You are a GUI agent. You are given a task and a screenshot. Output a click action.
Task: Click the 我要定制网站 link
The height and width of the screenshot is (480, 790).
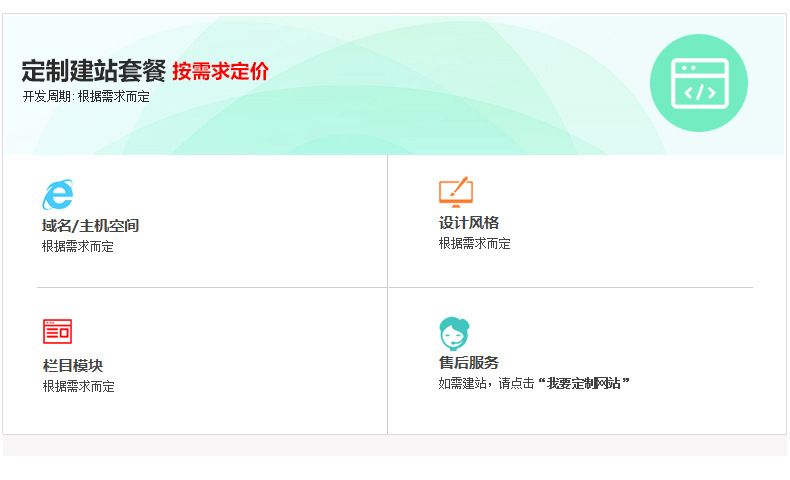pos(584,383)
